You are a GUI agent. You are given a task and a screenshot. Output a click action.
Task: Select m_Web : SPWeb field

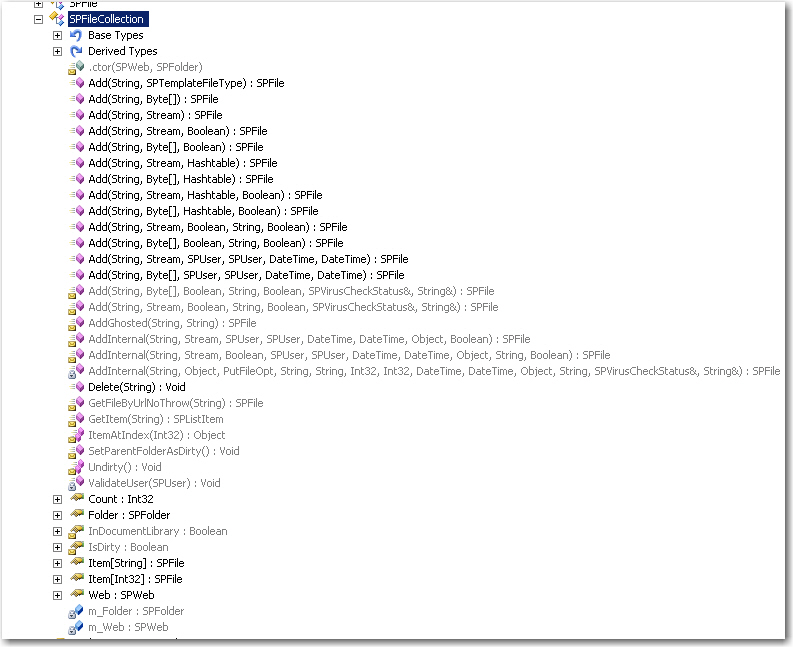pos(128,627)
